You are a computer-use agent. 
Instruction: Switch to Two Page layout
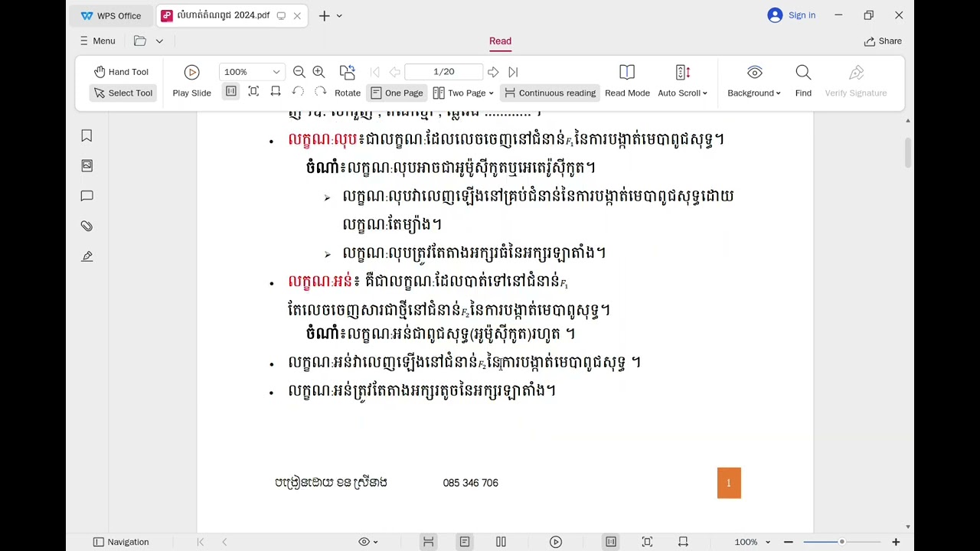tap(459, 93)
